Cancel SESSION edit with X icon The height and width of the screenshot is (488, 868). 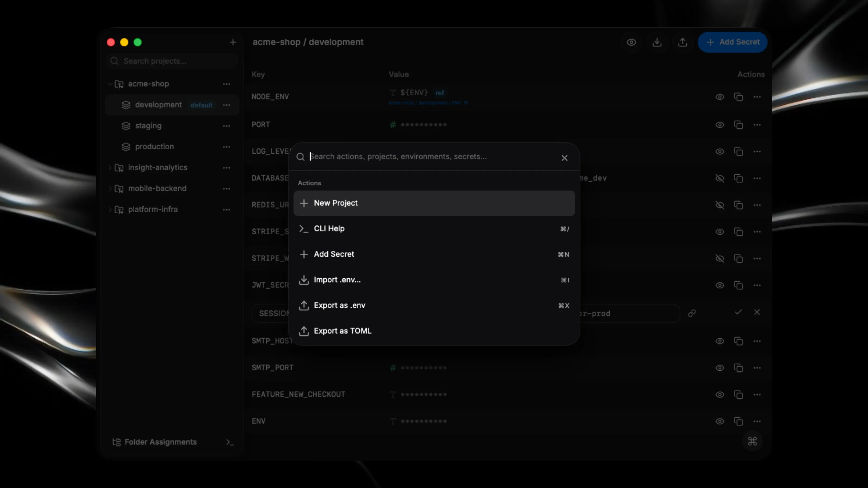(x=757, y=312)
